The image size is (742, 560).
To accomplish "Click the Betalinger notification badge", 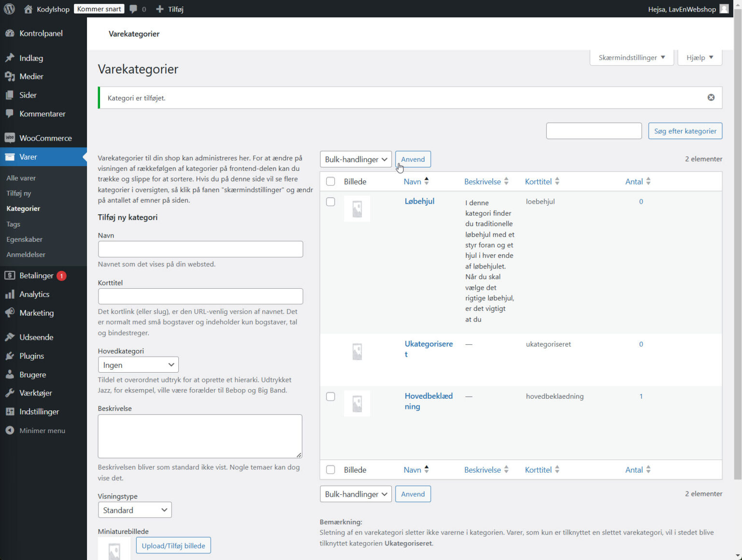I will coord(61,276).
